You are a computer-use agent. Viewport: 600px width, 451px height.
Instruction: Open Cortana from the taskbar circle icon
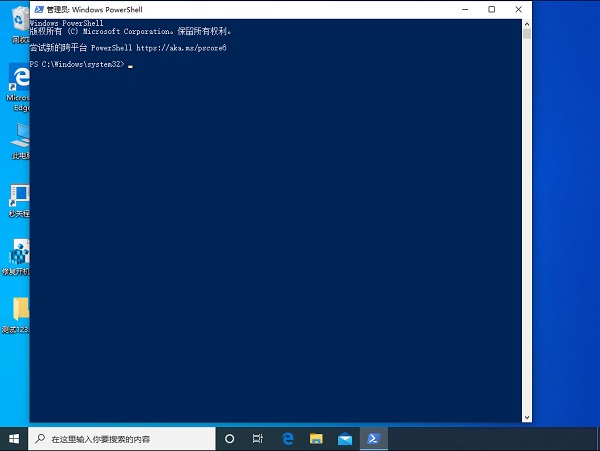coord(229,439)
